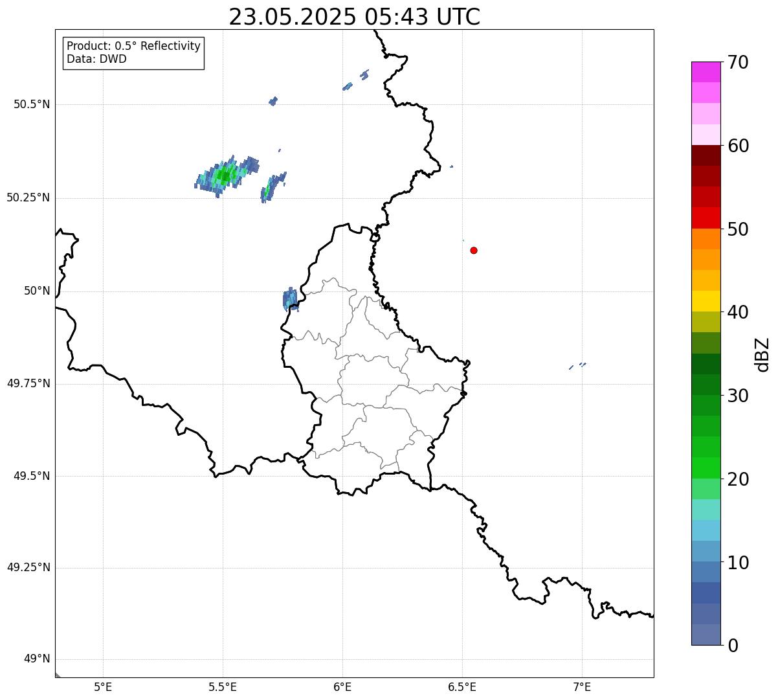Click the 6°E longitude label

[x=342, y=686]
